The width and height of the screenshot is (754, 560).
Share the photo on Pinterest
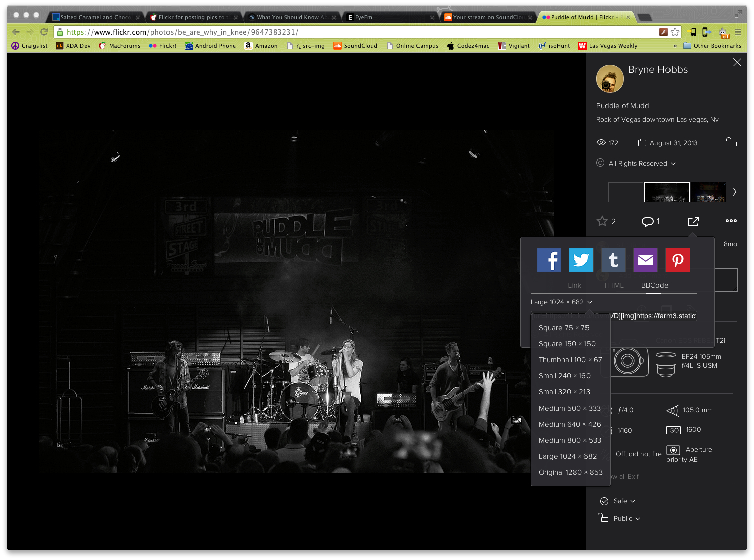[678, 260]
